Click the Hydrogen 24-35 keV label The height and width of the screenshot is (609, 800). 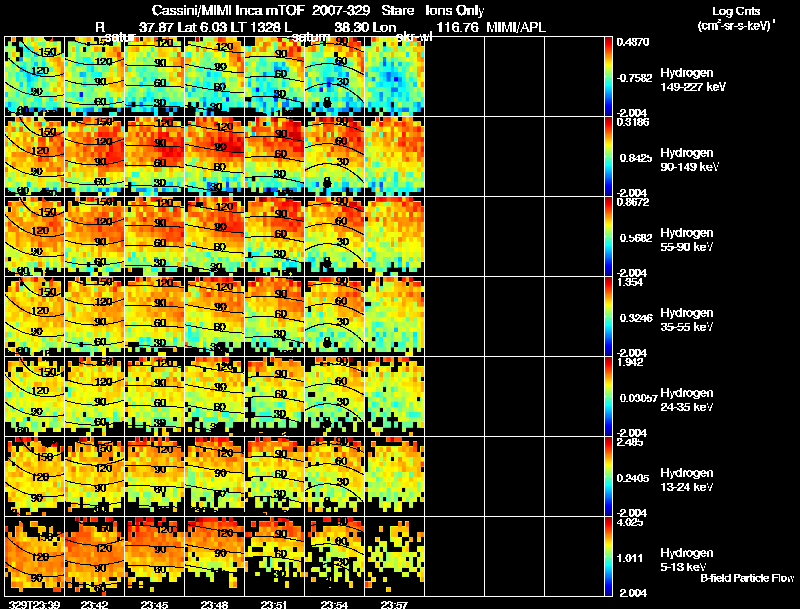(687, 399)
